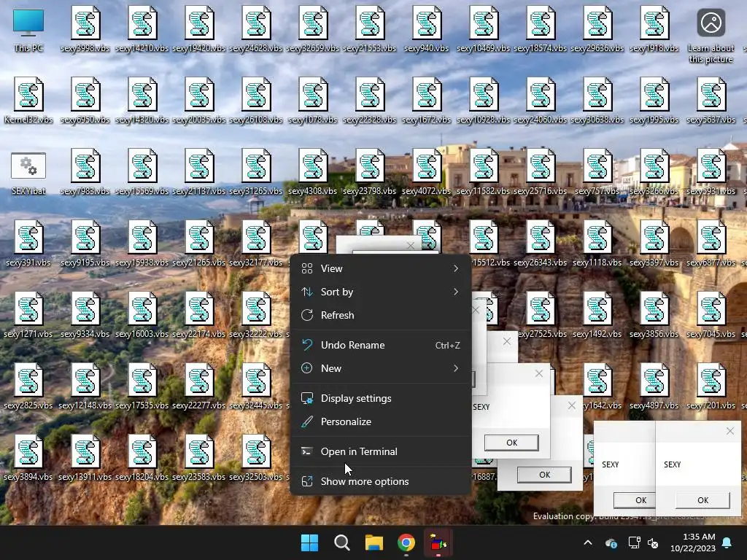Expand the Sort by submenu

(380, 292)
